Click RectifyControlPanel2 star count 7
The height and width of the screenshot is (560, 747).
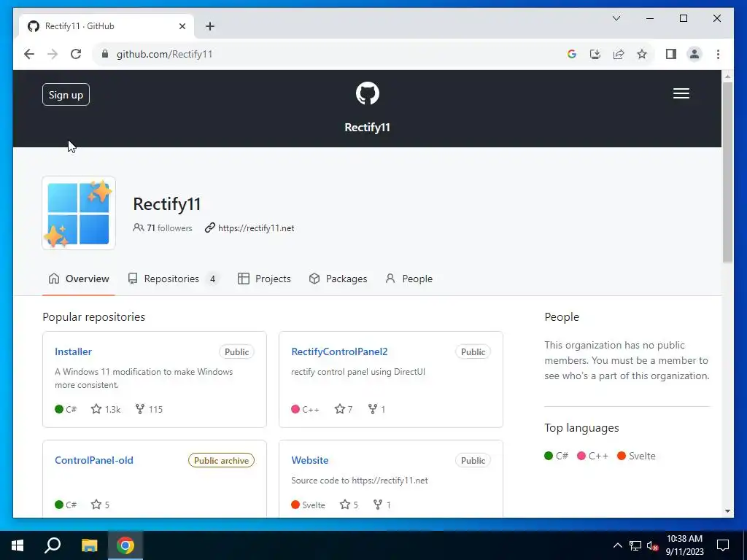coord(344,409)
